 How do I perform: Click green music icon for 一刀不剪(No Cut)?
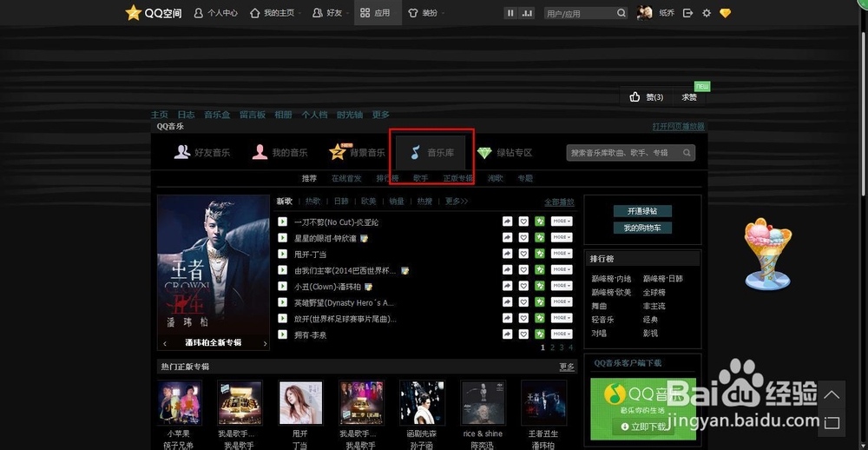click(x=540, y=222)
